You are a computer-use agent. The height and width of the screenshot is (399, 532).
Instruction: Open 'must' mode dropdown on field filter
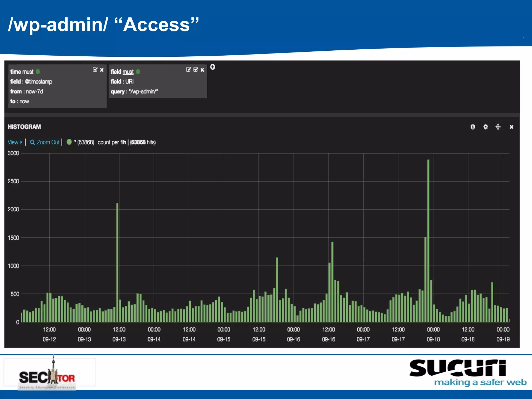coord(128,72)
